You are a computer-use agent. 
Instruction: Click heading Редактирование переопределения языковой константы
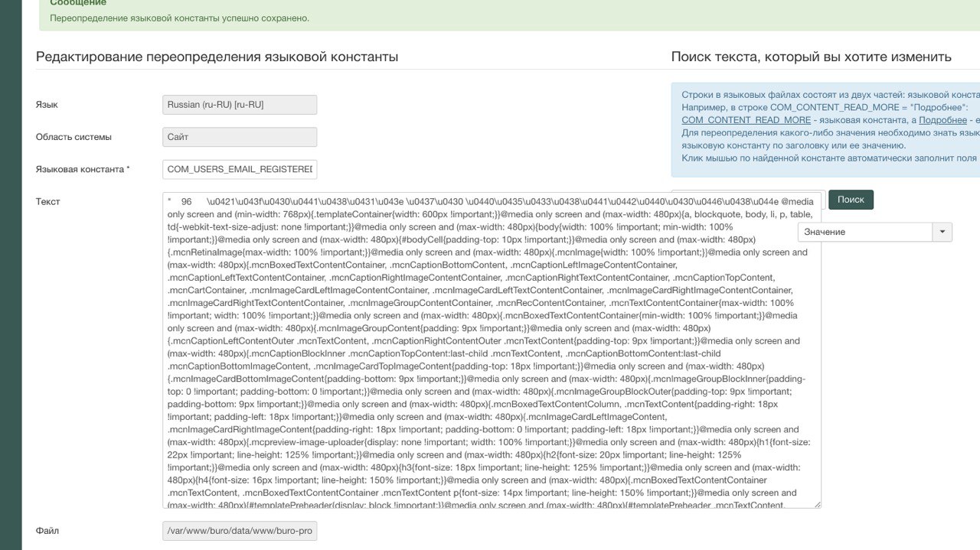click(217, 57)
